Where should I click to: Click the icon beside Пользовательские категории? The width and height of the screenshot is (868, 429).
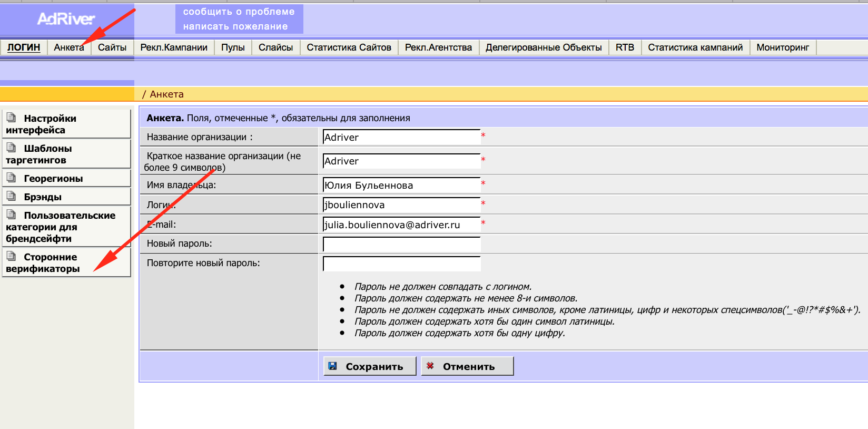pyautogui.click(x=11, y=214)
